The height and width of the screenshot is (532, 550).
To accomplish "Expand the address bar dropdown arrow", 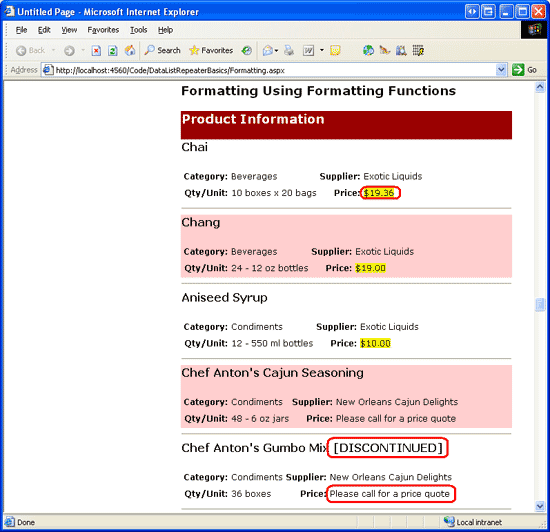I will tap(502, 70).
